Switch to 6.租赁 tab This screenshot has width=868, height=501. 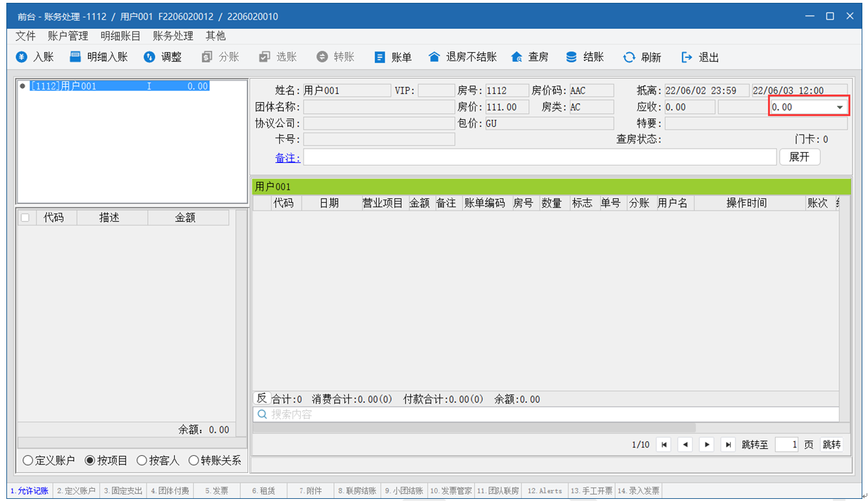263,490
